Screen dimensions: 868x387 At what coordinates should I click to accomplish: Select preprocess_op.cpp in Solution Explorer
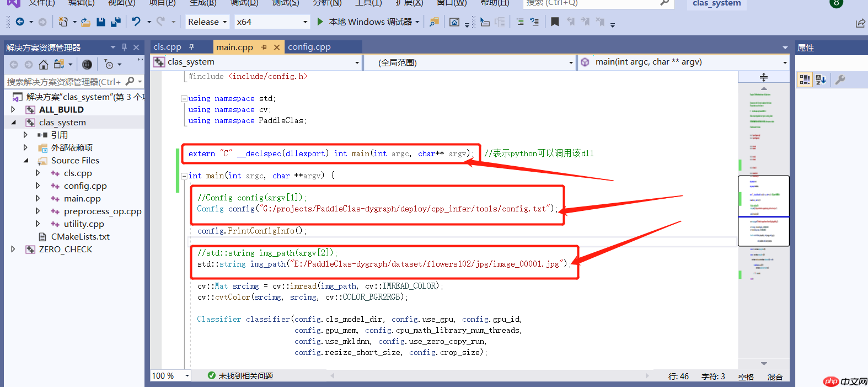point(103,211)
